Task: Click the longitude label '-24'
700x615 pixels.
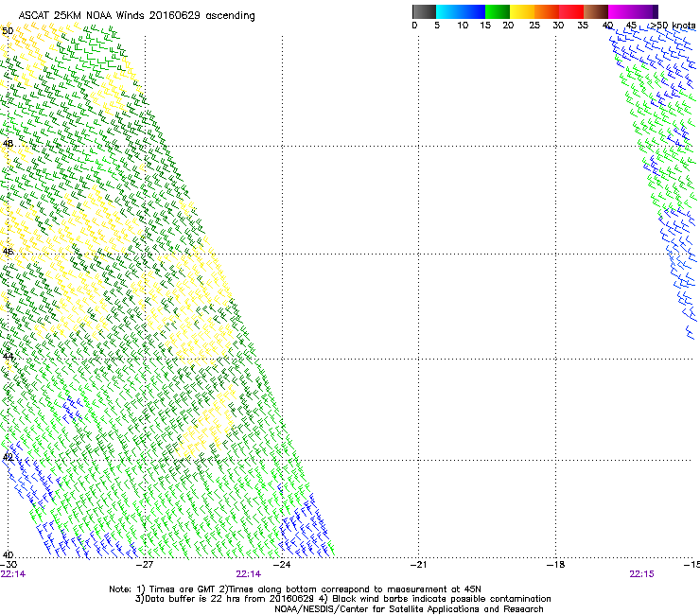Action: click(282, 565)
